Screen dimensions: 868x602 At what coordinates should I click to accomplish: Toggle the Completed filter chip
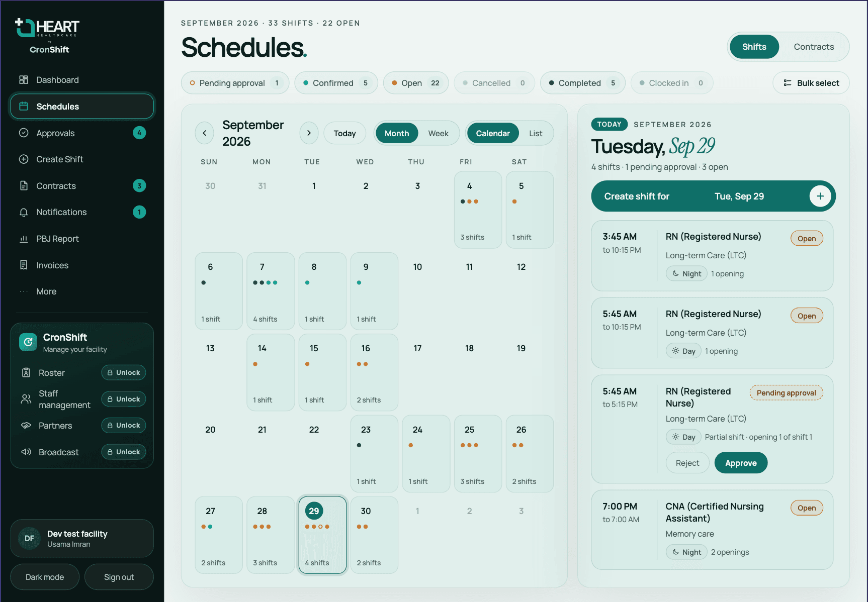coord(583,83)
